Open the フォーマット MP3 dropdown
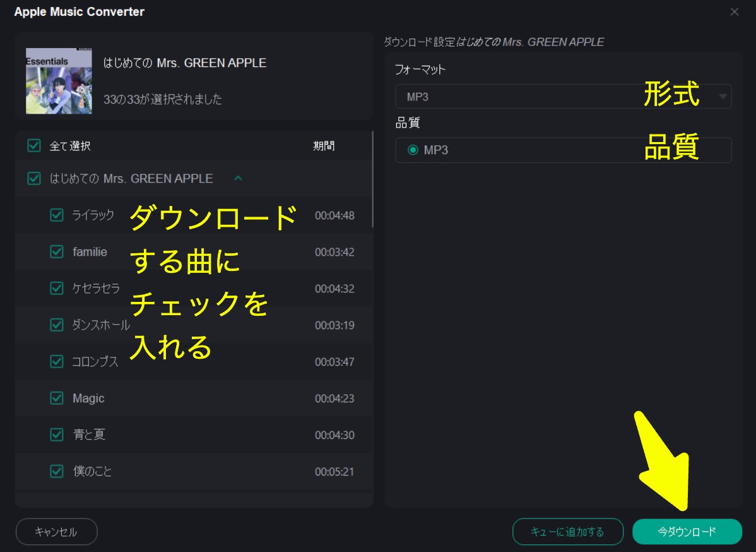The width and height of the screenshot is (756, 552). 563,97
